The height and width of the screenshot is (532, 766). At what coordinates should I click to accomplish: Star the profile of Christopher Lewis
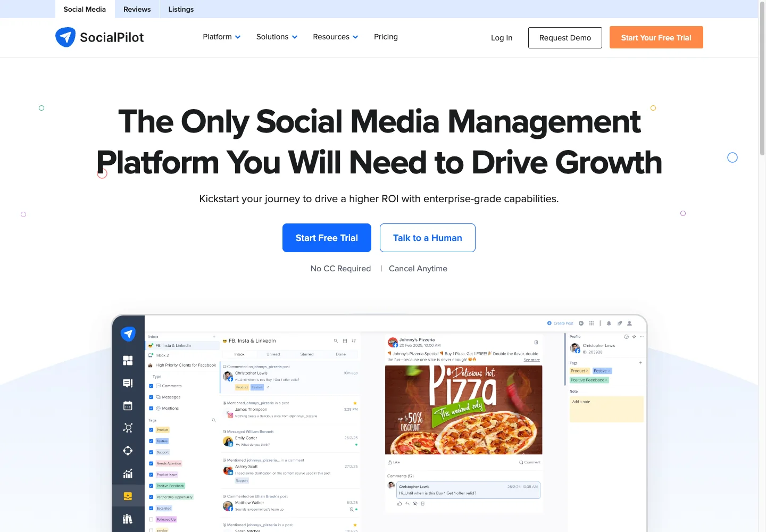point(634,337)
